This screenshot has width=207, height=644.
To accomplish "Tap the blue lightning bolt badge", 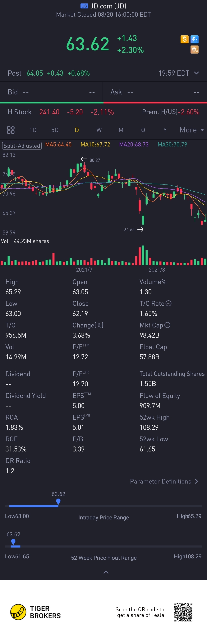I will tap(195, 39).
